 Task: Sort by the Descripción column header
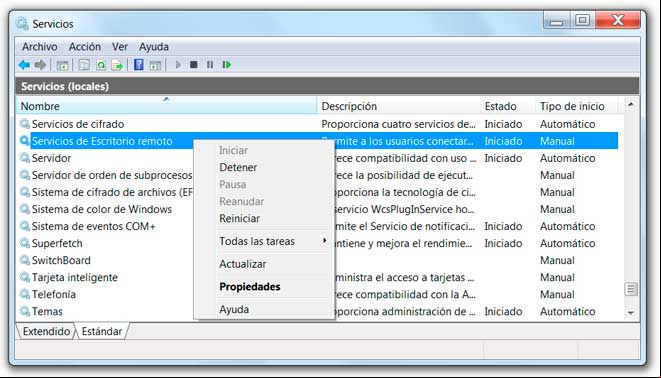[x=398, y=106]
